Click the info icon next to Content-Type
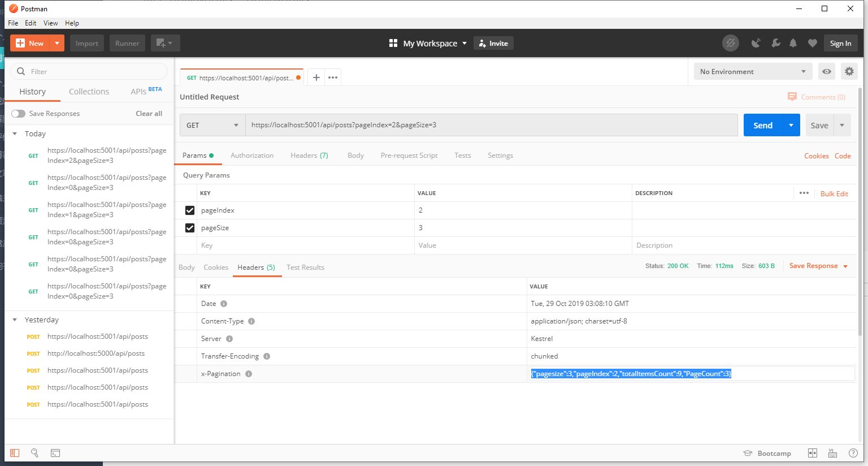868x466 pixels. (251, 321)
